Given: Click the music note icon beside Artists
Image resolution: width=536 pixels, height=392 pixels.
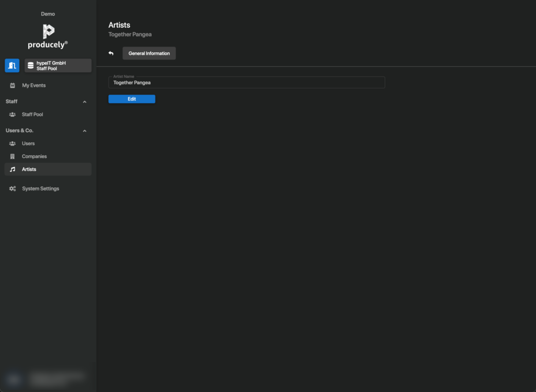Looking at the screenshot, I should click(13, 170).
